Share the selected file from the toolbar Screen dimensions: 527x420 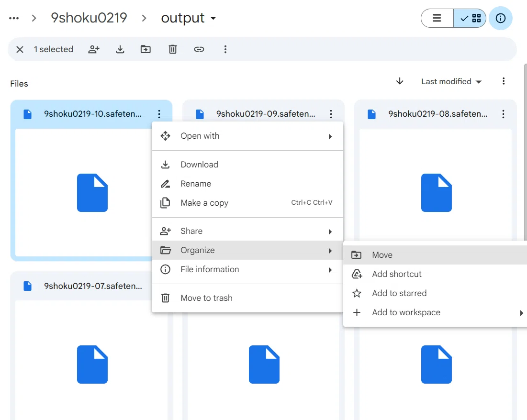pos(94,49)
